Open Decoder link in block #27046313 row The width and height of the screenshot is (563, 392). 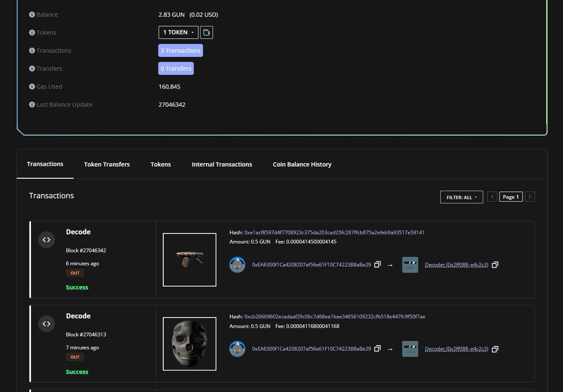(456, 349)
